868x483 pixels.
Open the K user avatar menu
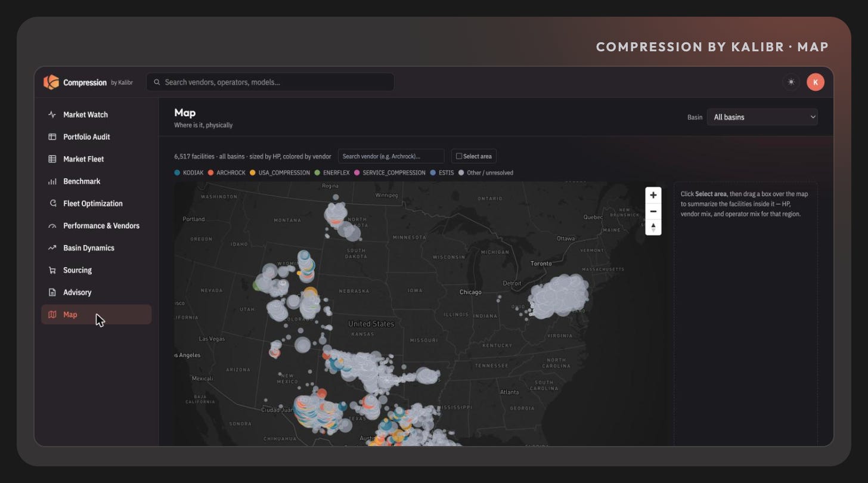816,82
